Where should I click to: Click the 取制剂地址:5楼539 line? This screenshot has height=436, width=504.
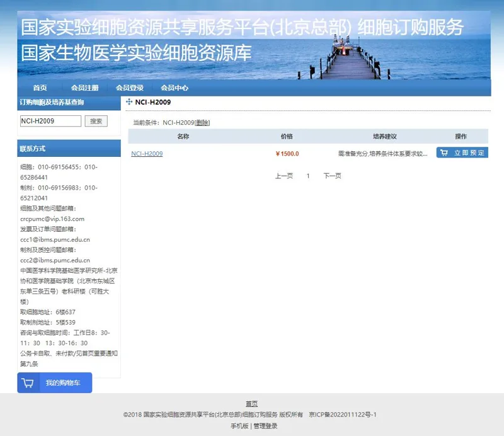48,322
